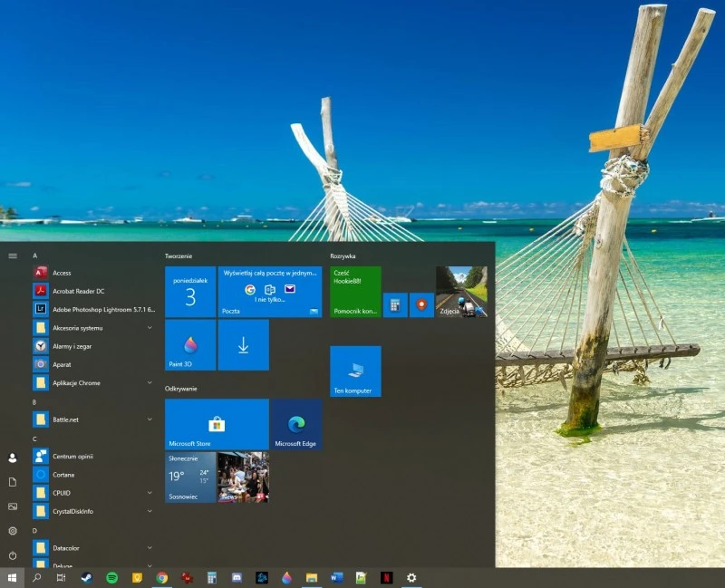Open the Zdjęcia photos tile

pos(461,292)
